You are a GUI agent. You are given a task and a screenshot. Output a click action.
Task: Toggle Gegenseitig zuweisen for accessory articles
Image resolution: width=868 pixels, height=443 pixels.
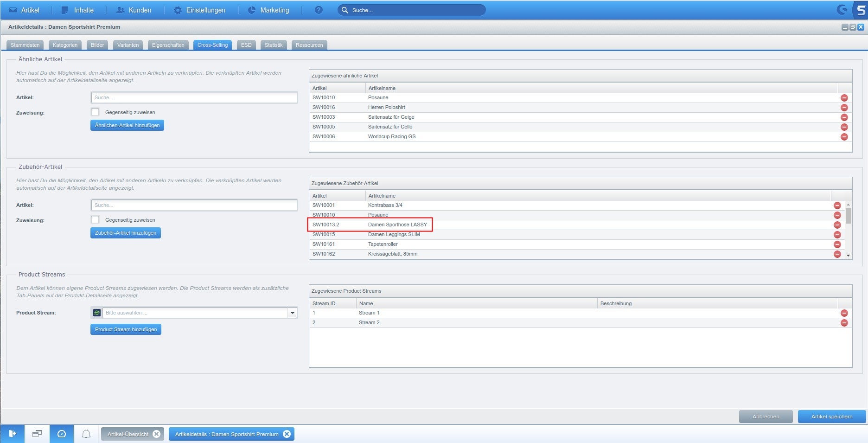coord(95,219)
